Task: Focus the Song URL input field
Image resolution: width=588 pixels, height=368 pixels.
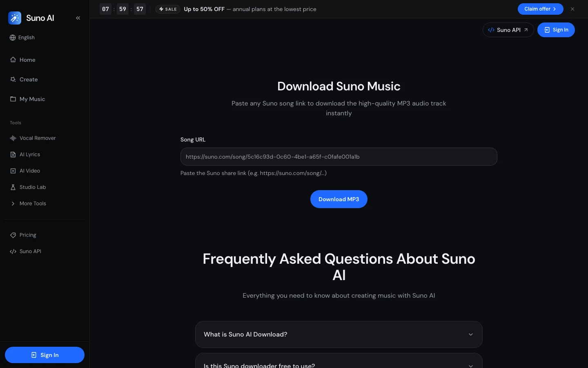Action: click(x=339, y=157)
